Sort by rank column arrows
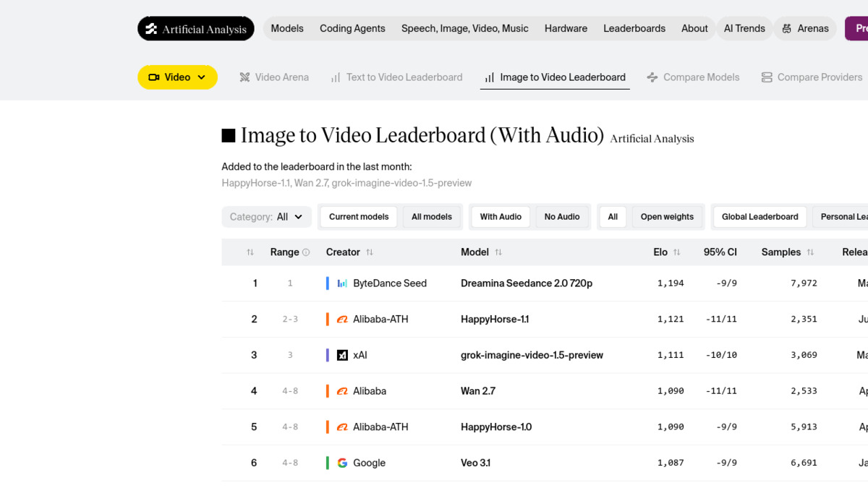 click(250, 252)
